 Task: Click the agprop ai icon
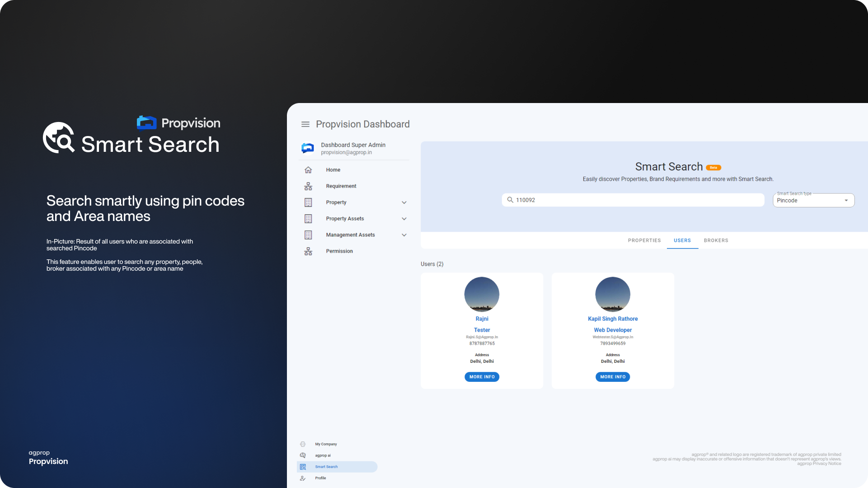tap(303, 455)
